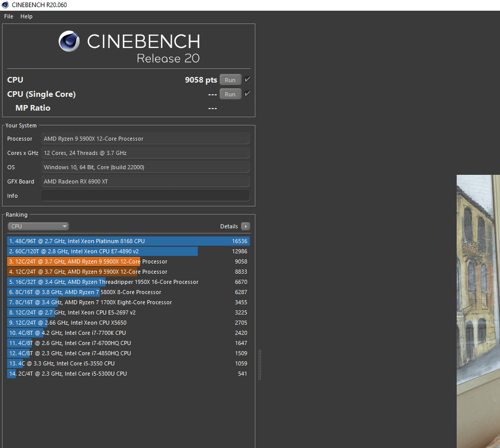Run the CPU (Single Core) benchmark

pos(230,94)
